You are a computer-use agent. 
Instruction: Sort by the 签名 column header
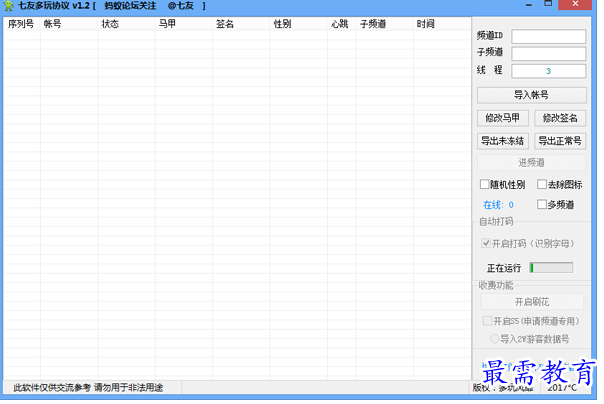[x=241, y=24]
